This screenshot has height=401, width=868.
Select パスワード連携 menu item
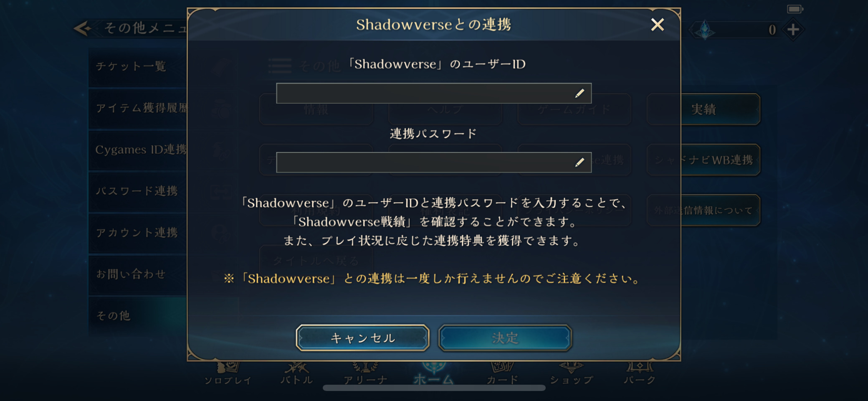pyautogui.click(x=138, y=191)
